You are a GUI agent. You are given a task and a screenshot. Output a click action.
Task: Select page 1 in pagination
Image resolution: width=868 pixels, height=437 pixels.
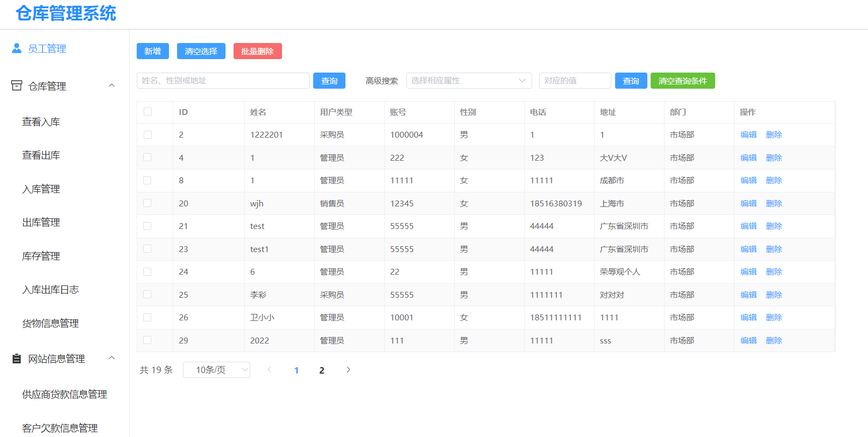[297, 370]
